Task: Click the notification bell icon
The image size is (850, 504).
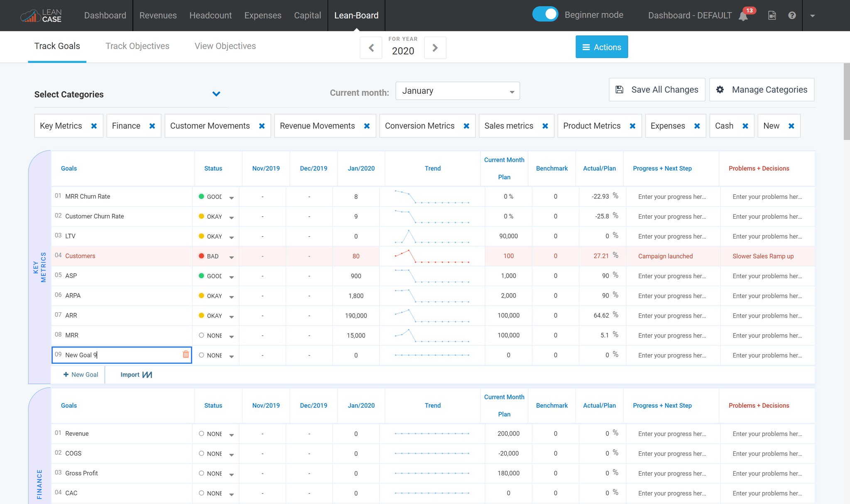Action: point(743,16)
